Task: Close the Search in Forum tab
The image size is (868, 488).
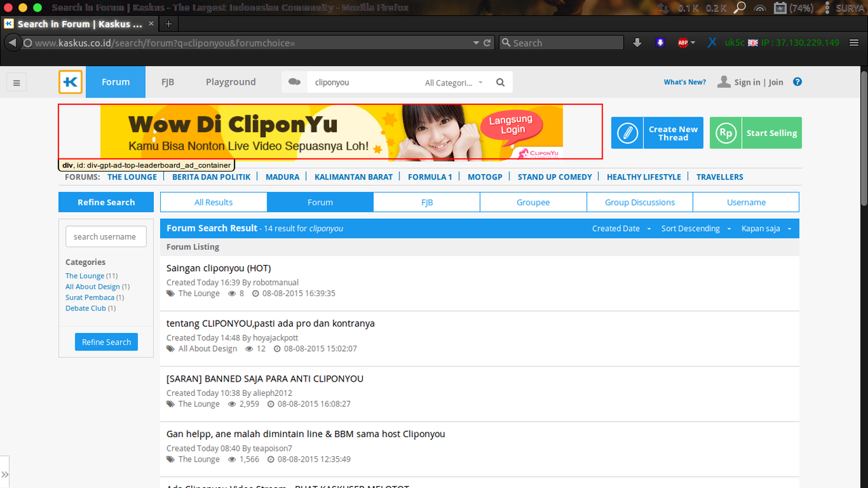Action: tap(151, 24)
